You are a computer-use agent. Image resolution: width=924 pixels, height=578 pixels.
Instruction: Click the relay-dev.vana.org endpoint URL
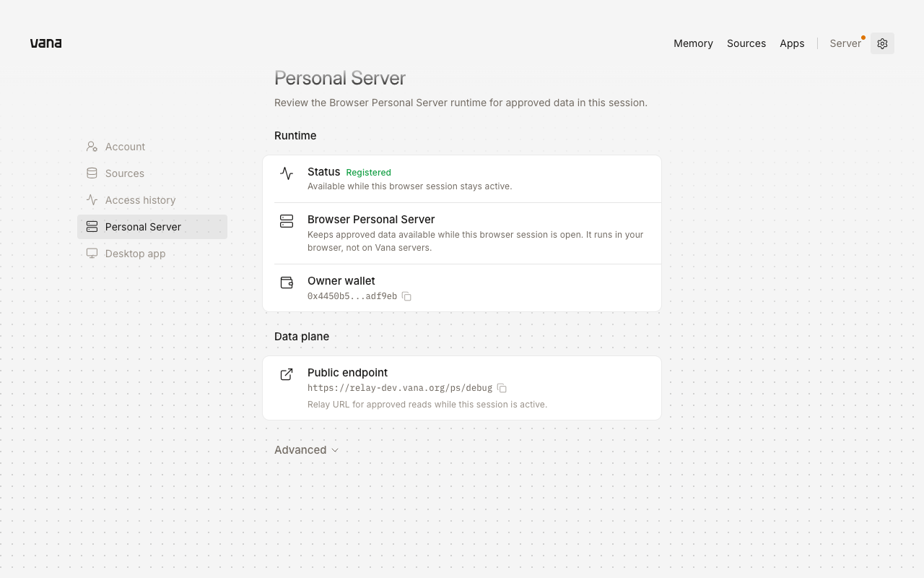(400, 388)
